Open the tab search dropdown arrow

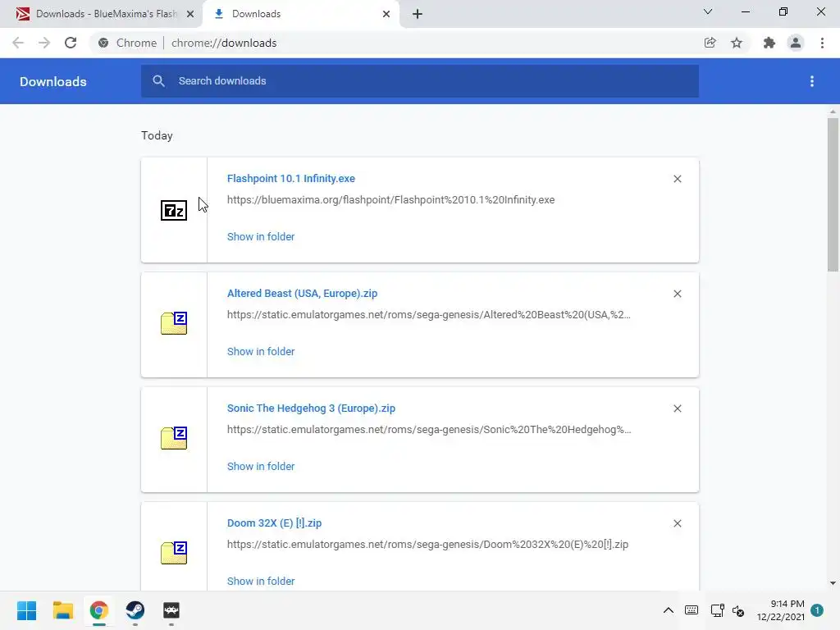click(x=708, y=11)
